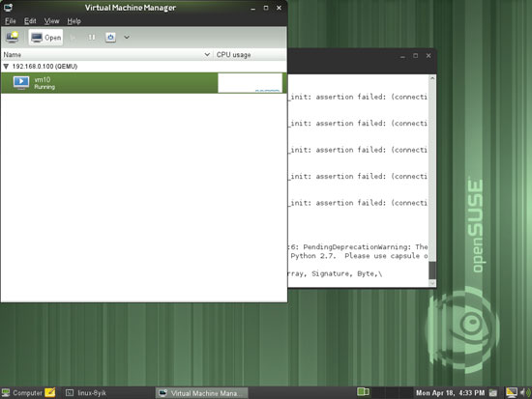Image resolution: width=532 pixels, height=399 pixels.
Task: Click the vm10 CPU usage graph
Action: click(x=251, y=83)
